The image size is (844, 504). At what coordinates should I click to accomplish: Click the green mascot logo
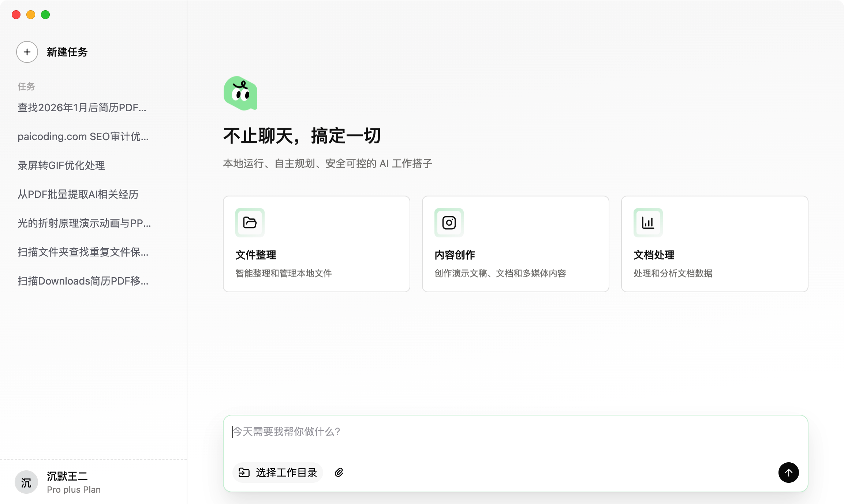pos(240,93)
